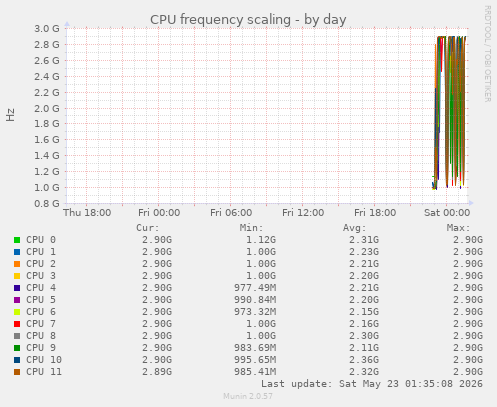Screen dimensions: 497x407
Task: Click the '2.0 G' y-axis label
Action: (x=47, y=108)
